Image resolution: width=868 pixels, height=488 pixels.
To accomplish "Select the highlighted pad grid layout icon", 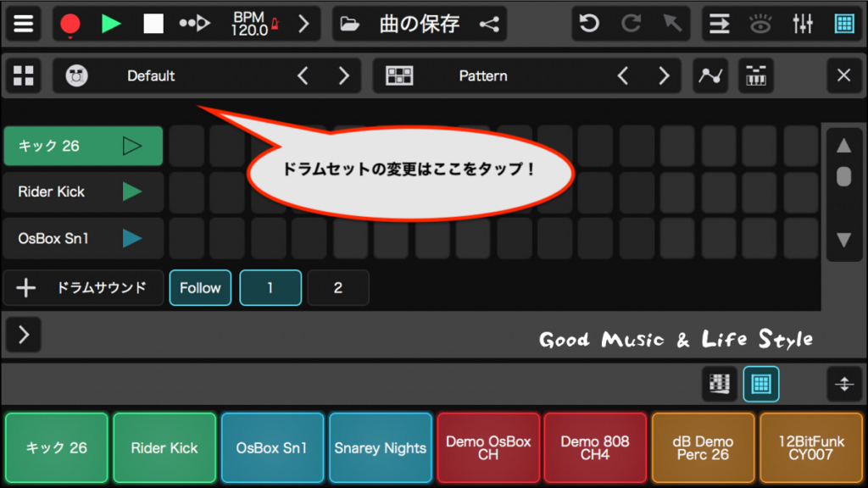I will click(x=761, y=384).
